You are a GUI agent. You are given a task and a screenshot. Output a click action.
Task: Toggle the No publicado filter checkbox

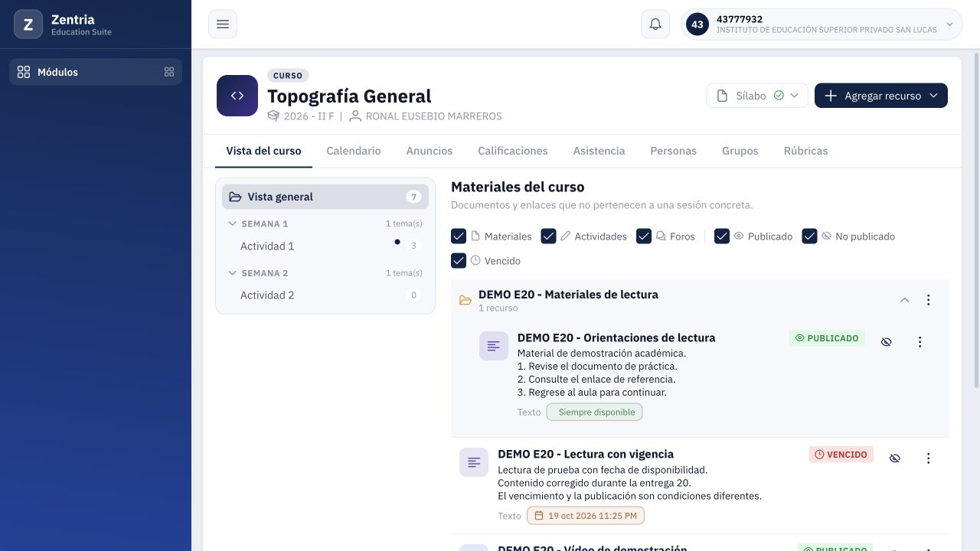[809, 236]
